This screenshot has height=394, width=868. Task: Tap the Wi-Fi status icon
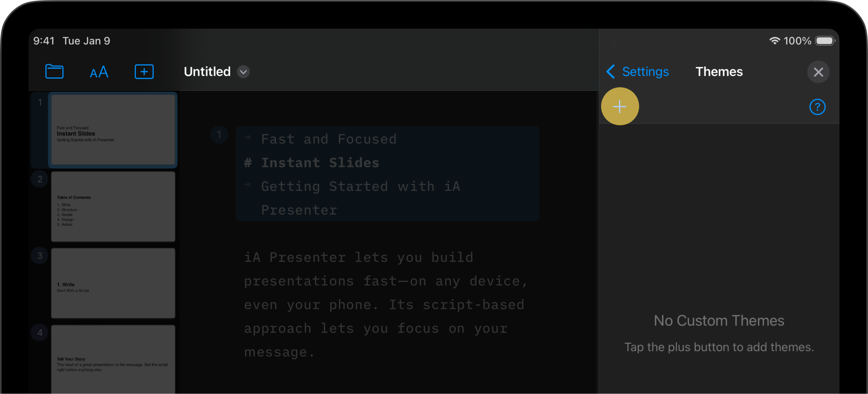774,41
